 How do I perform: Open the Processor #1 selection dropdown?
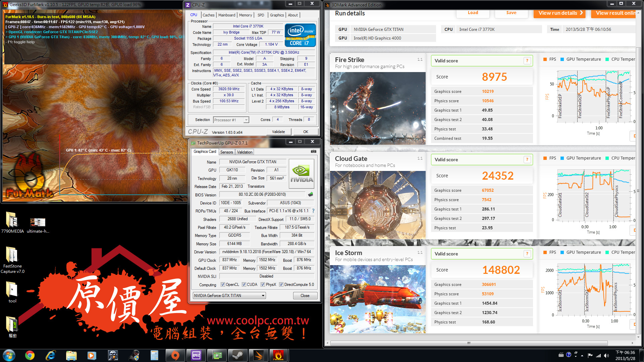click(x=231, y=120)
